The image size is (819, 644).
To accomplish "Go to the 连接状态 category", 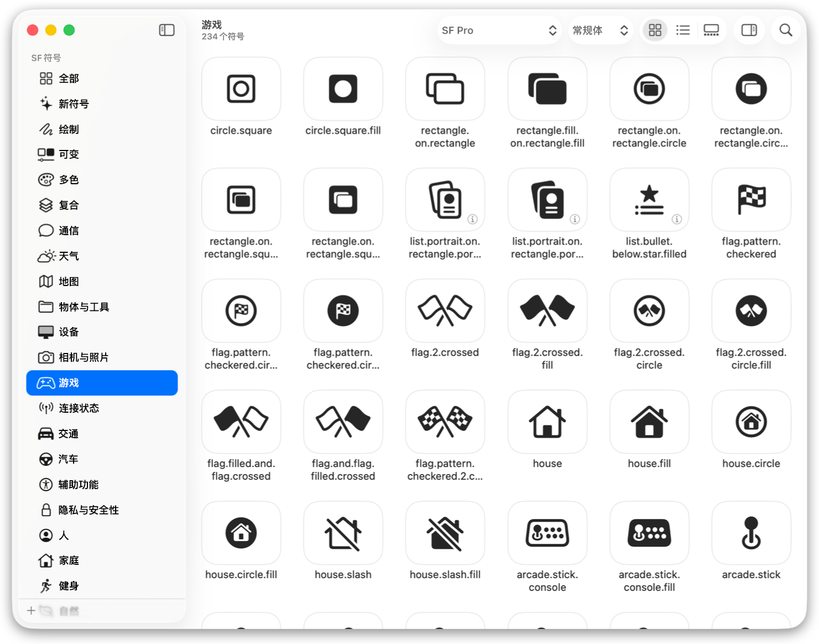I will point(102,408).
